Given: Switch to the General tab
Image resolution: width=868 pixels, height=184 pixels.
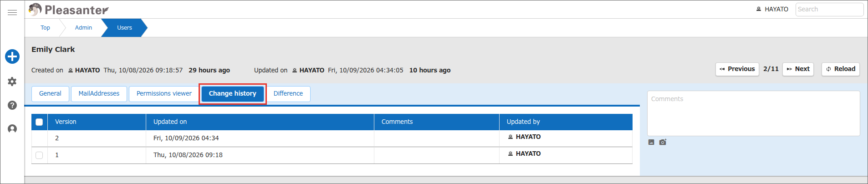Looking at the screenshot, I should [50, 94].
